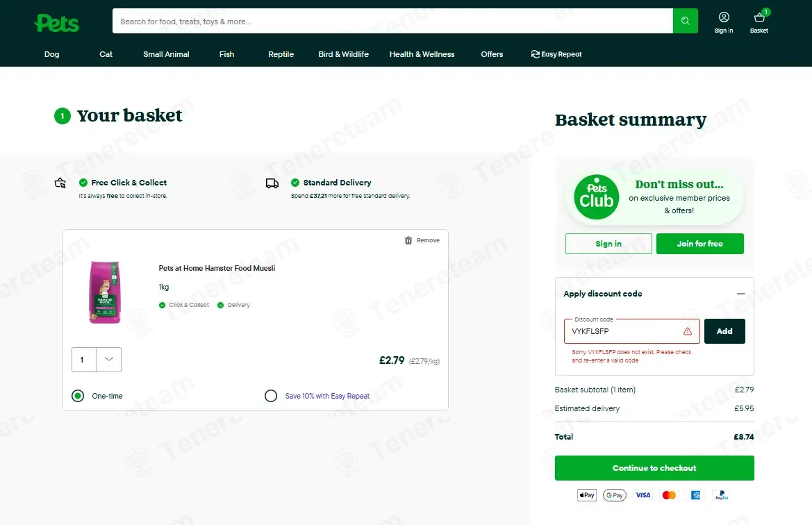Screen dimensions: 812x525
Task: Select Save 10% with Easy Repeat option
Action: coord(271,396)
